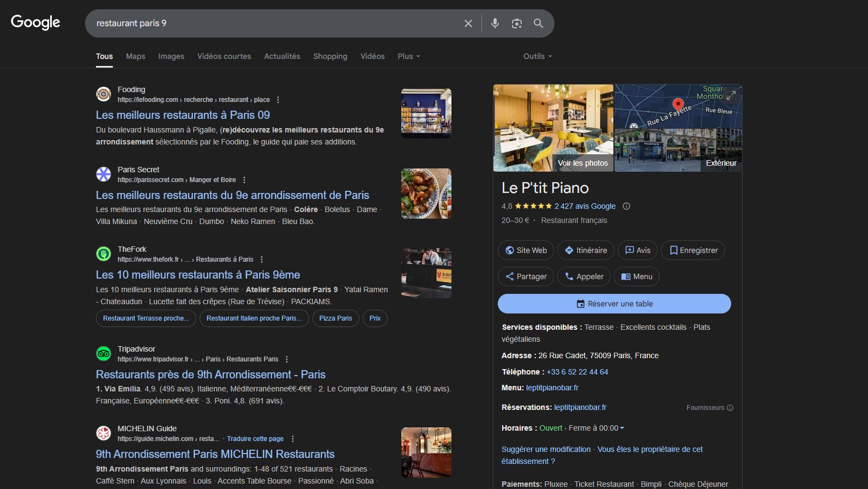Viewport: 868px width, 489px height.
Task: Open the Outils dropdown
Action: pos(538,56)
